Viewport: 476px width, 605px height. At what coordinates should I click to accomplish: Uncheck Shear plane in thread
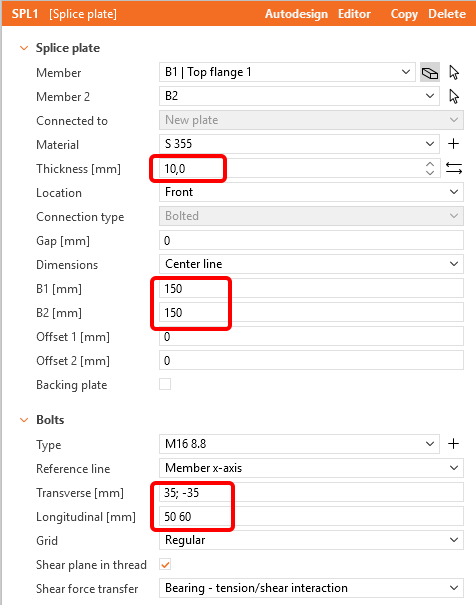coord(165,565)
